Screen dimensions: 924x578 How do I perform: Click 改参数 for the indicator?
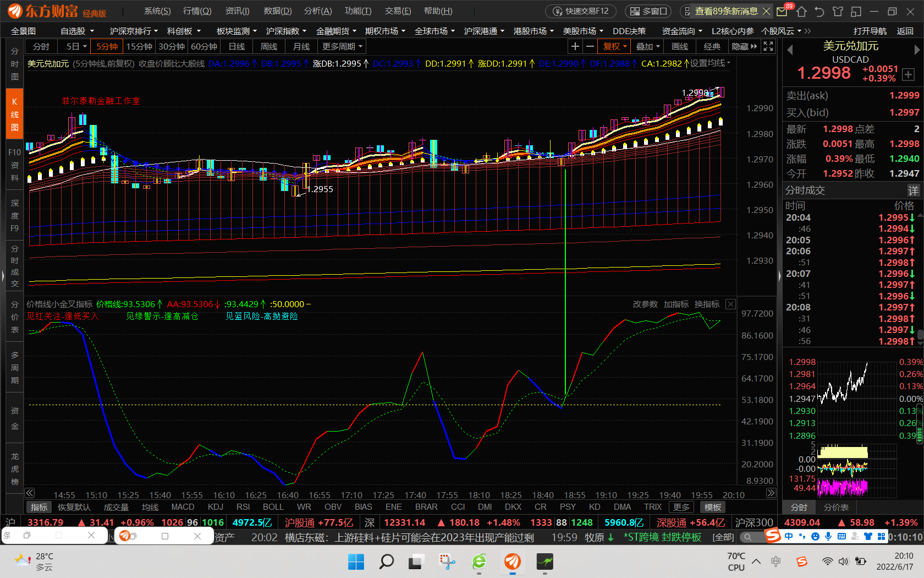(x=645, y=304)
